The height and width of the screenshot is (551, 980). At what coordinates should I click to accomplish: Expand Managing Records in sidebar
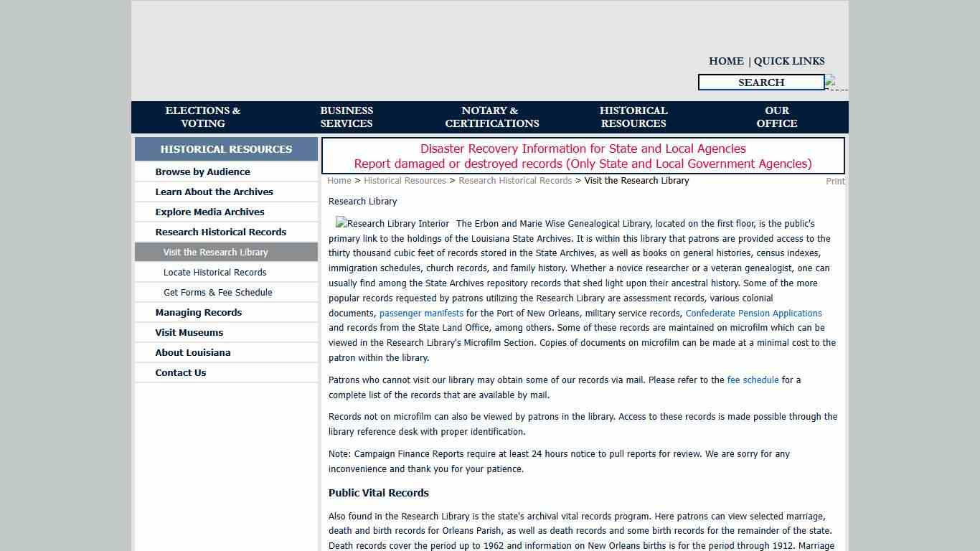[198, 313]
